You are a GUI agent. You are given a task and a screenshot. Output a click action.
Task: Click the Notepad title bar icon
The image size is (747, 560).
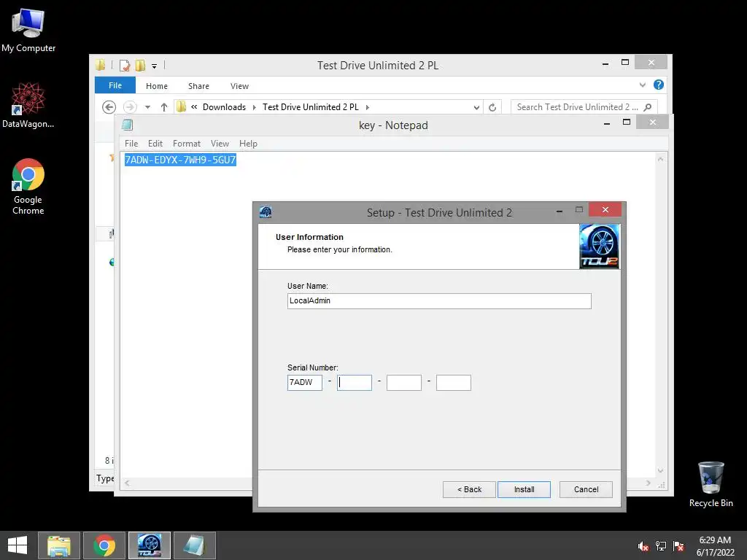pos(127,125)
